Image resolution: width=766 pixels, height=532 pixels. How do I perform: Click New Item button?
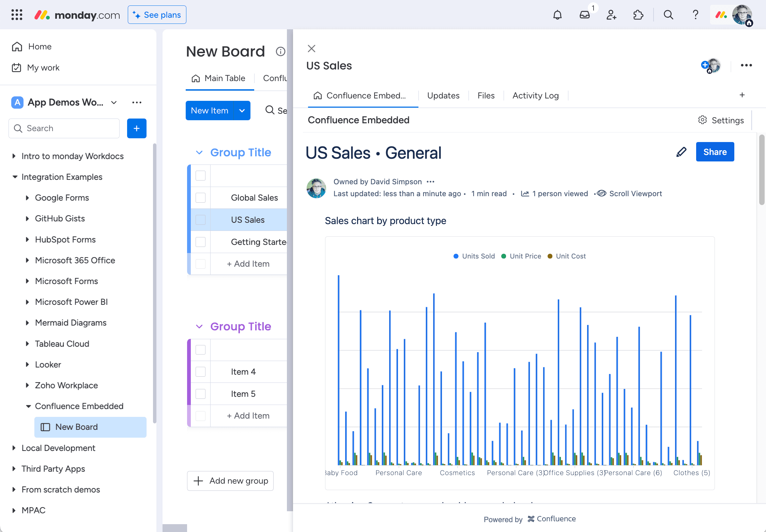(x=210, y=110)
